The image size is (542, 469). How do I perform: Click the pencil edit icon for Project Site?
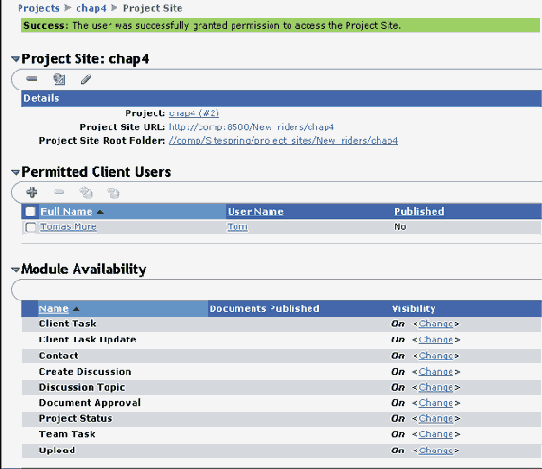point(86,79)
